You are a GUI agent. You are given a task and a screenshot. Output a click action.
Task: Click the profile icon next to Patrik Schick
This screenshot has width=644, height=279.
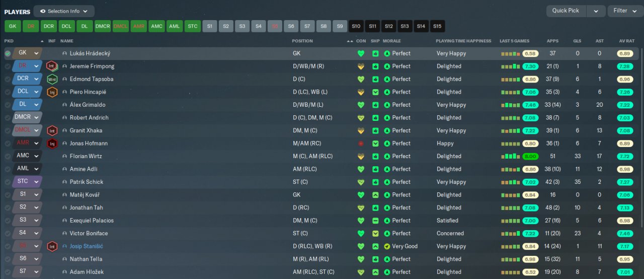click(x=64, y=182)
